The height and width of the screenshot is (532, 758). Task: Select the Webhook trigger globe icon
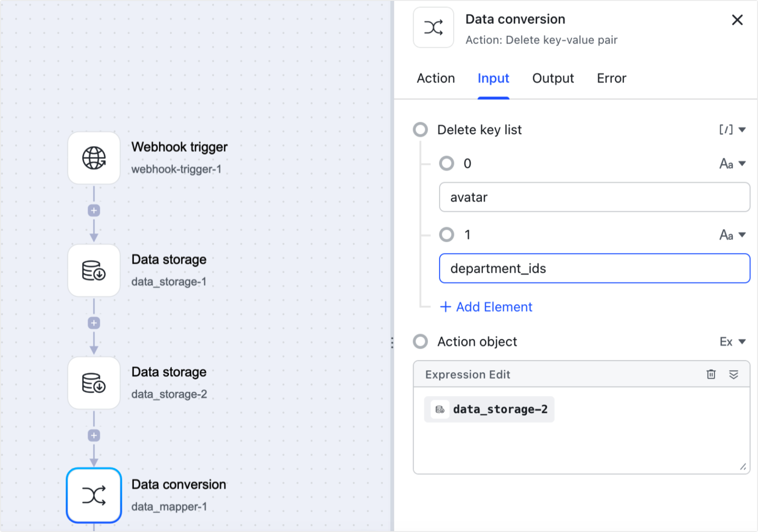click(94, 158)
